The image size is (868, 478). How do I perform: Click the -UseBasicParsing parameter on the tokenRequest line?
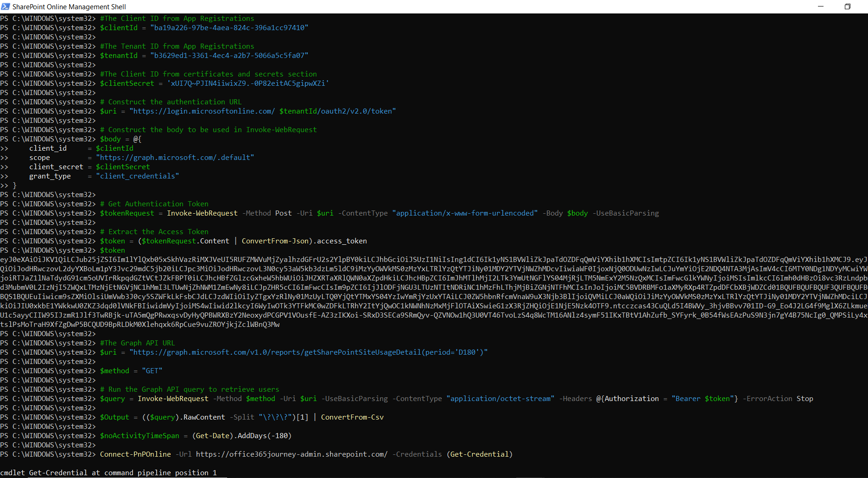626,213
